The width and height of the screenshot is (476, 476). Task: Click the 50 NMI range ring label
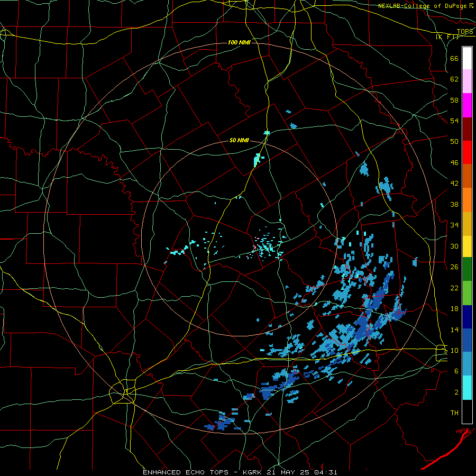[239, 140]
